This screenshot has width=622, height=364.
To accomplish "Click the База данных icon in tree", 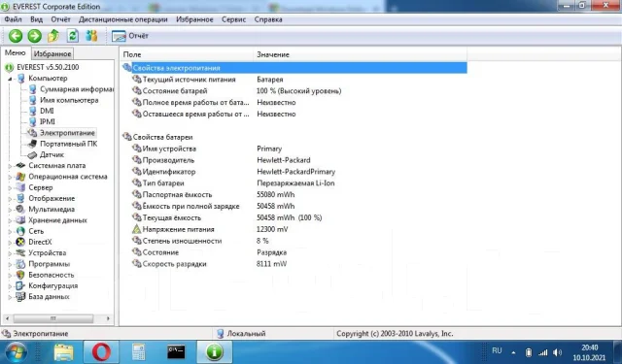I will pos(20,296).
